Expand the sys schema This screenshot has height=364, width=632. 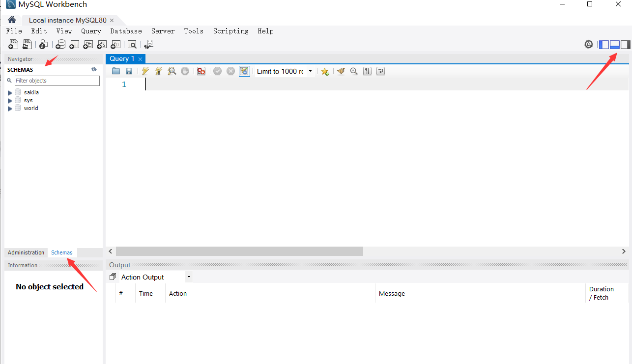pos(10,101)
